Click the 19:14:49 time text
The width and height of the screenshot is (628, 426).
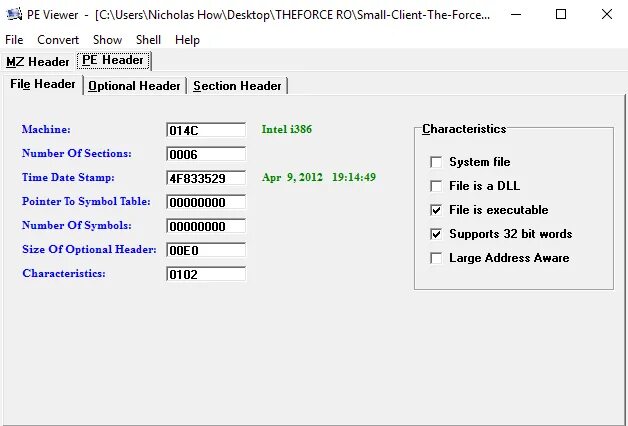[354, 177]
